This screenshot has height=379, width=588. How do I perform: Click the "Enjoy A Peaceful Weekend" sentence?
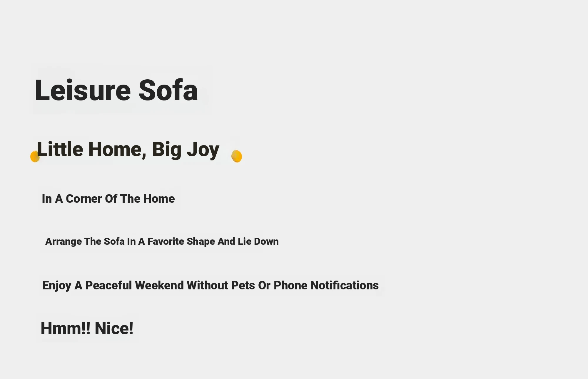tap(210, 286)
